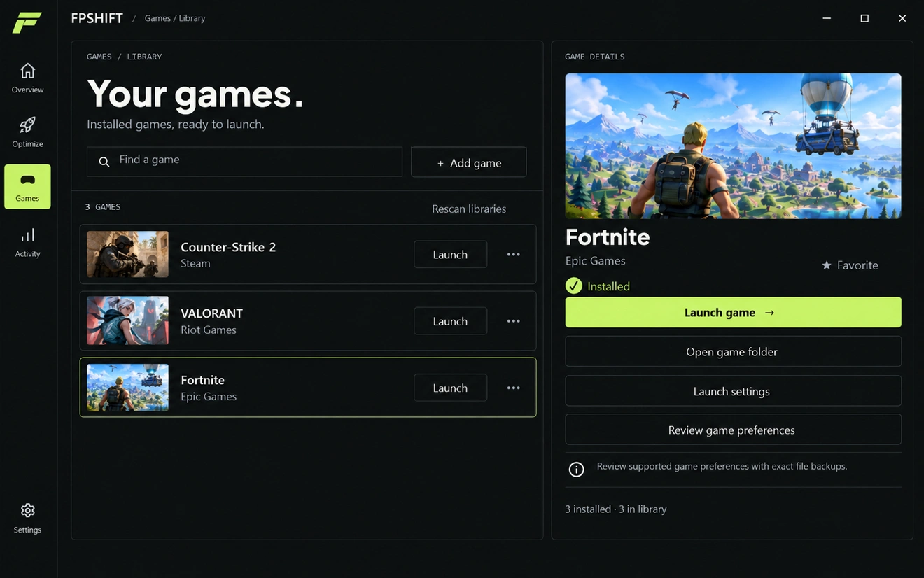
Task: Click the large Fortnite banner image
Action: 733,146
